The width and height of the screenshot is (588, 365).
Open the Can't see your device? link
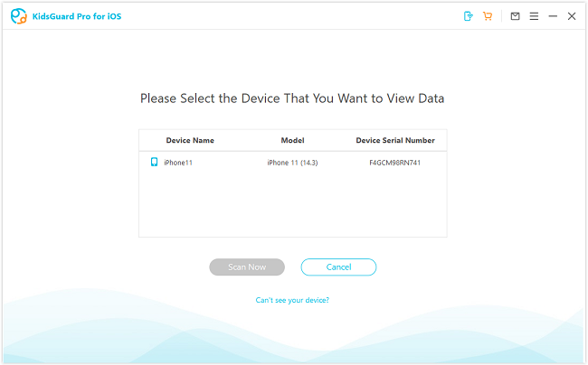pyautogui.click(x=292, y=300)
